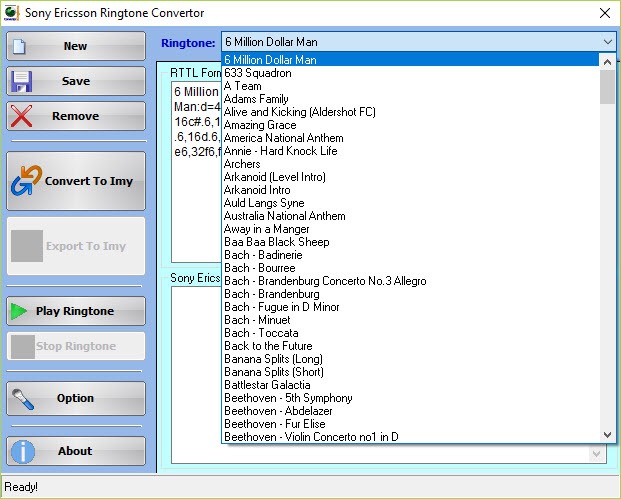The image size is (621, 499).
Task: Click the blue About info icon
Action: point(23,451)
